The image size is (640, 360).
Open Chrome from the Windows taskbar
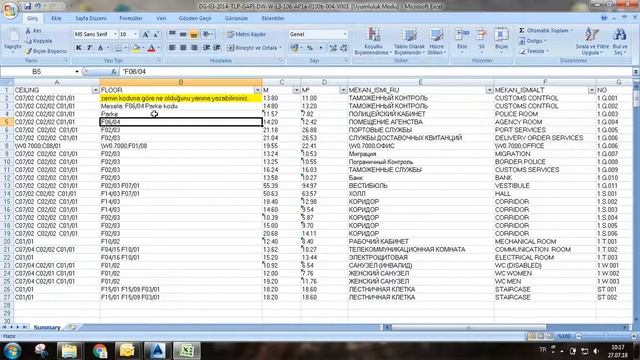pos(100,351)
